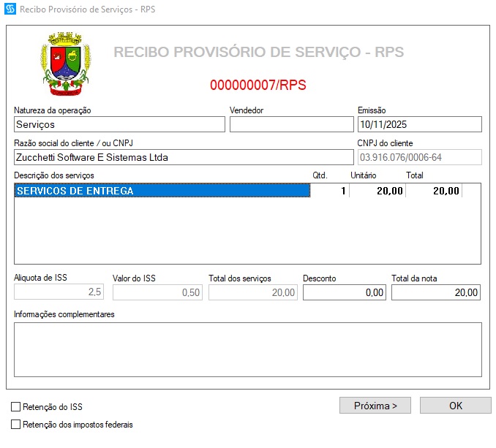Click the Natureza da operação field
Image resolution: width=496 pixels, height=448 pixels.
[119, 124]
